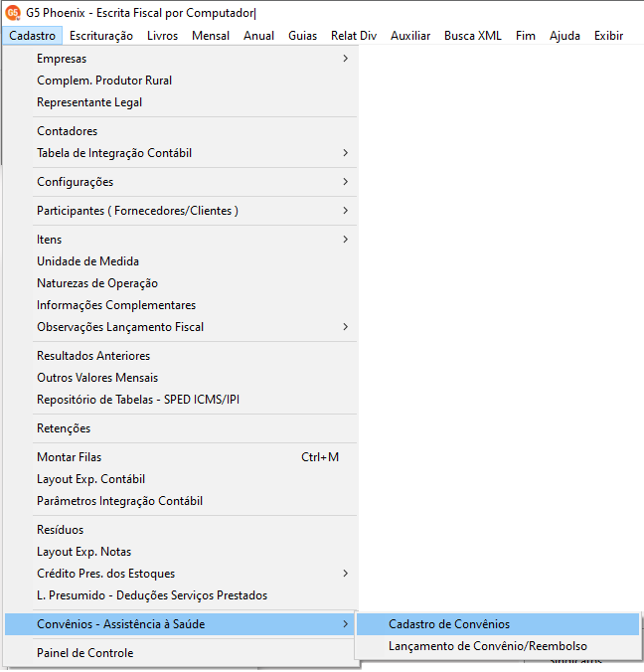Open the Livros menu
Screen dimensions: 644x672
[162, 36]
